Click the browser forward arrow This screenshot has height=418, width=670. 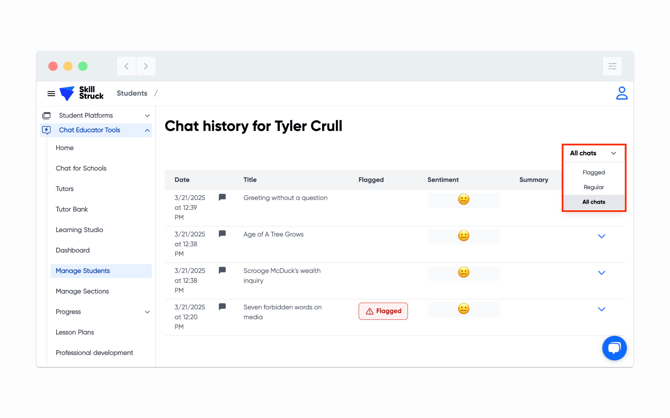146,66
